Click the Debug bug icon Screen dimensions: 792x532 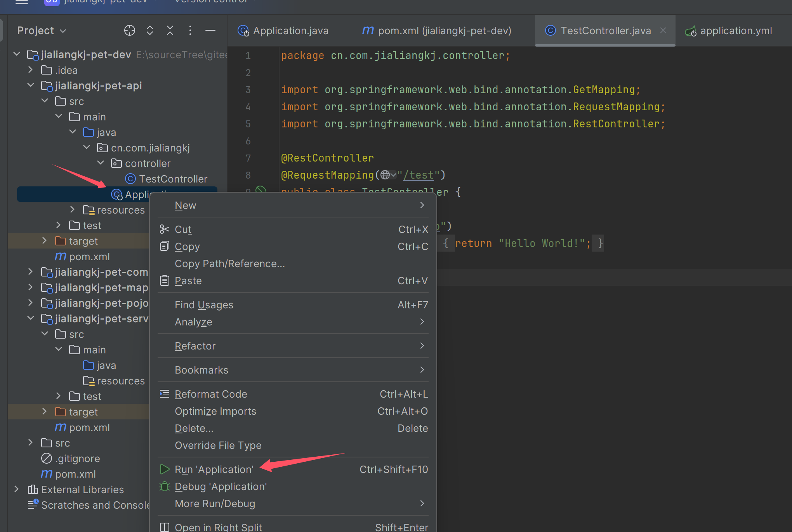point(165,486)
